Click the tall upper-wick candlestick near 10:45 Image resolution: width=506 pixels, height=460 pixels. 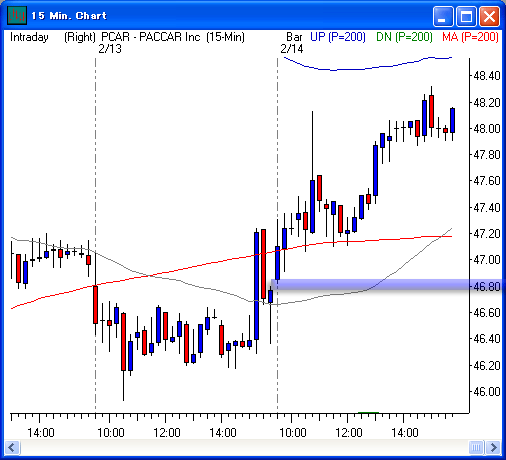(x=312, y=172)
